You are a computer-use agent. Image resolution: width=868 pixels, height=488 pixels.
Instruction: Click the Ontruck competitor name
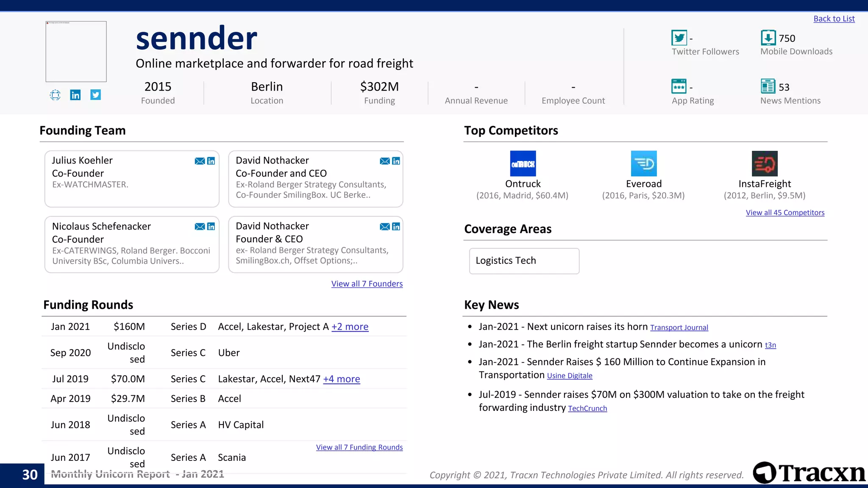[x=523, y=184]
